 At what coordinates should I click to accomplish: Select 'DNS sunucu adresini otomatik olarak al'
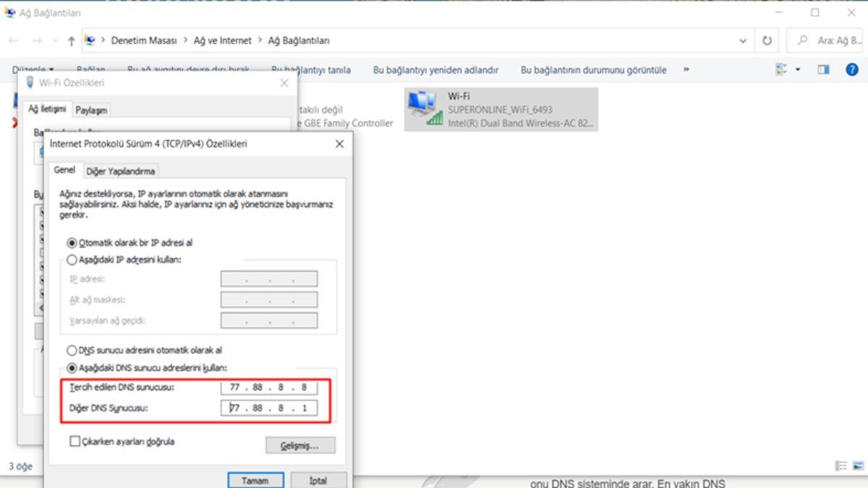[x=72, y=351]
